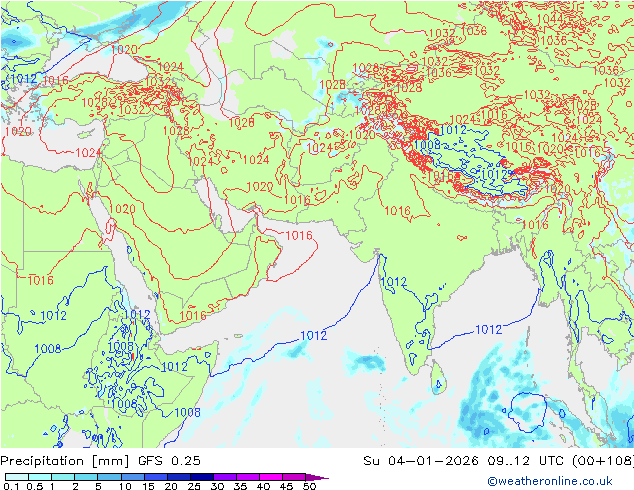Click the '1024' label over the eastern Mediterranean

tap(88, 153)
